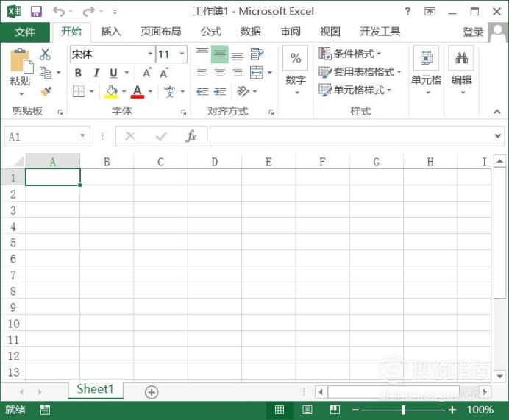Screen dimensions: 509x420
Task: Open the Help question mark
Action: (x=407, y=12)
